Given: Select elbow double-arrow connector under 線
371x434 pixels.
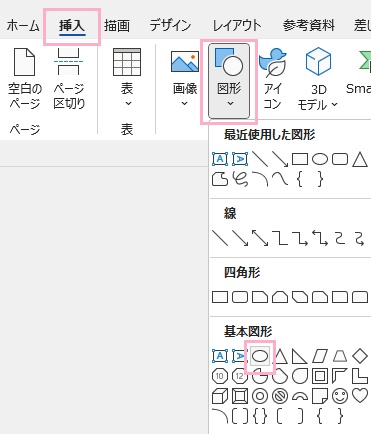Looking at the screenshot, I should pyautogui.click(x=320, y=238).
